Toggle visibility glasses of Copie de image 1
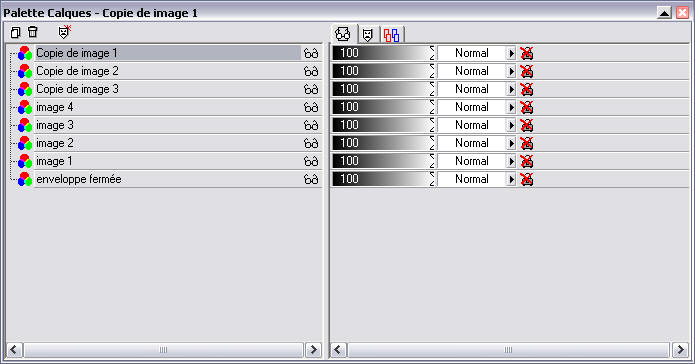695x364 pixels. point(311,54)
